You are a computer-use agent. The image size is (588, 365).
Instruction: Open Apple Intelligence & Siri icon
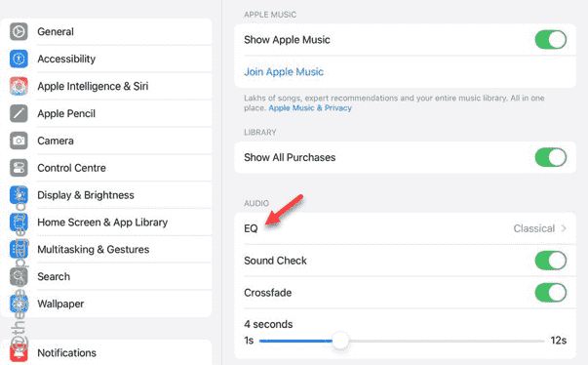click(19, 86)
